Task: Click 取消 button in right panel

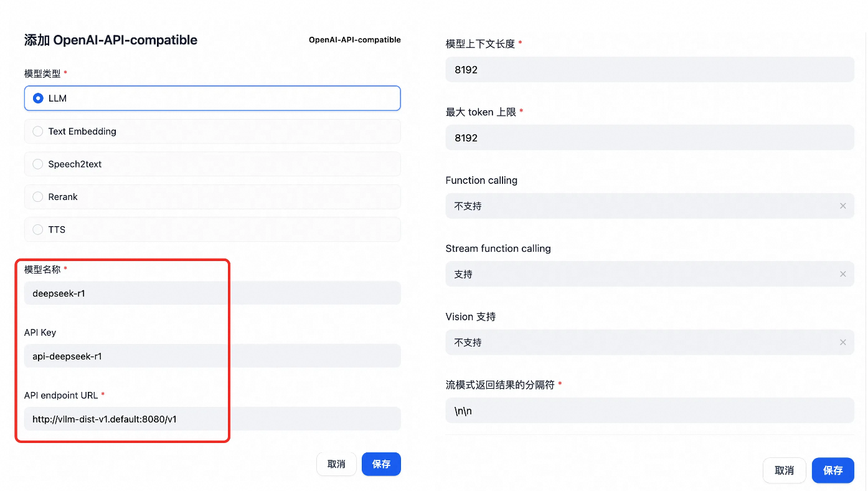Action: (x=785, y=470)
